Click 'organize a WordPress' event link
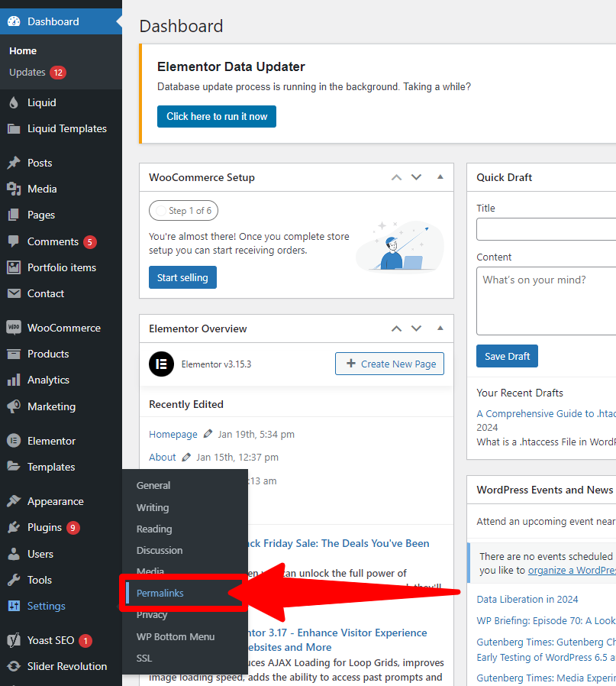Viewport: 616px width, 686px height. pos(572,570)
